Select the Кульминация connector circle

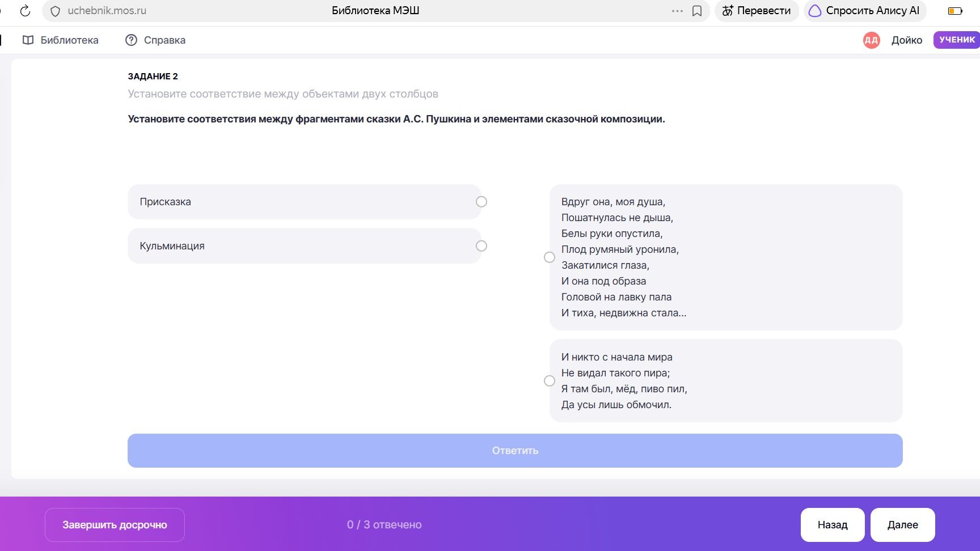[x=481, y=246]
